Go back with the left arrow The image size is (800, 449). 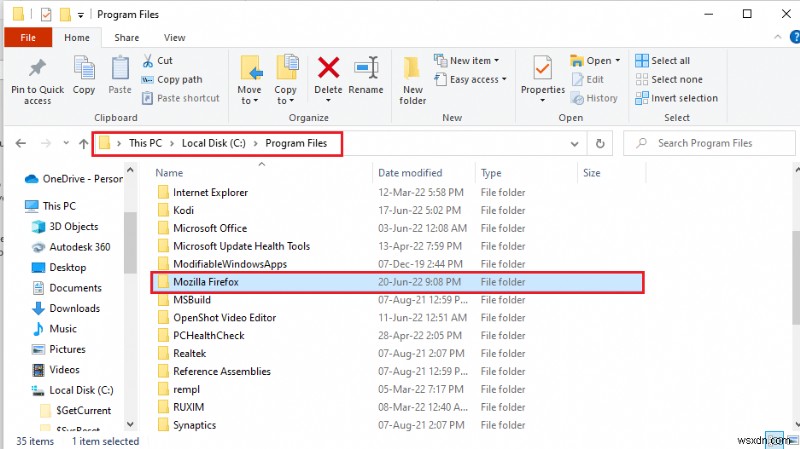click(21, 143)
